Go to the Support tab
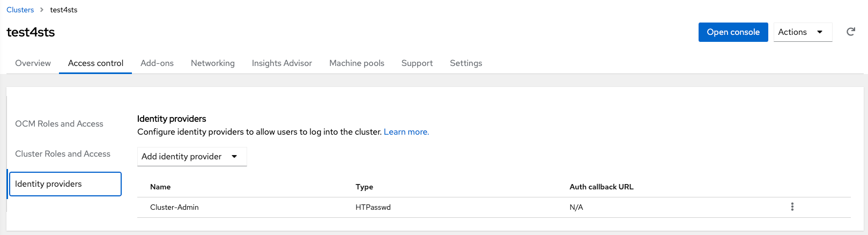 point(417,63)
